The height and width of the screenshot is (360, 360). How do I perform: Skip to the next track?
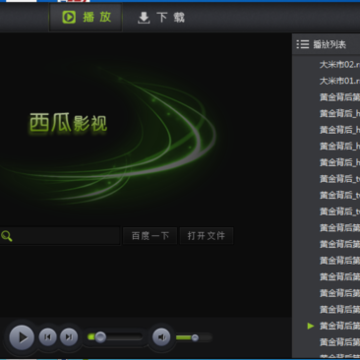click(69, 337)
